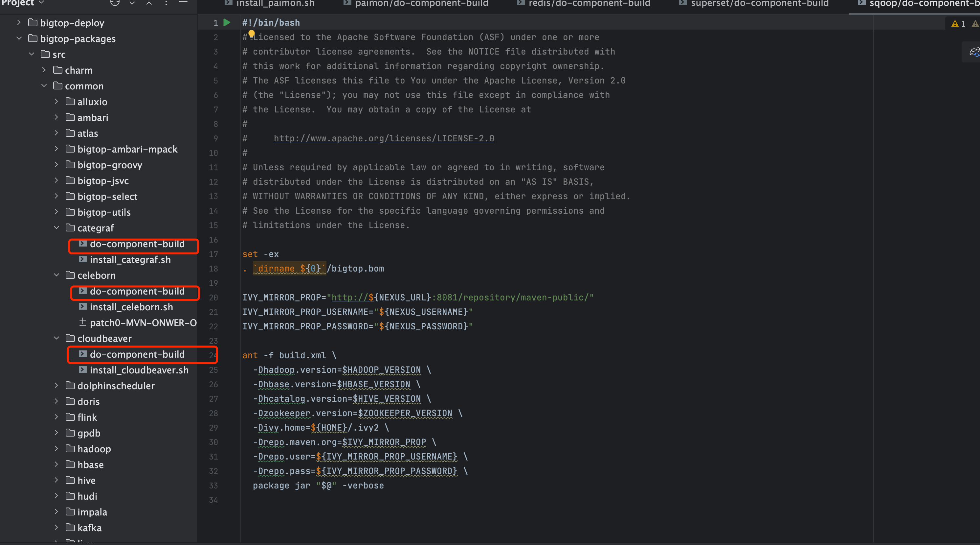The height and width of the screenshot is (545, 980).
Task: Click the shebang '#!/bin/bash' text
Action: click(x=271, y=22)
